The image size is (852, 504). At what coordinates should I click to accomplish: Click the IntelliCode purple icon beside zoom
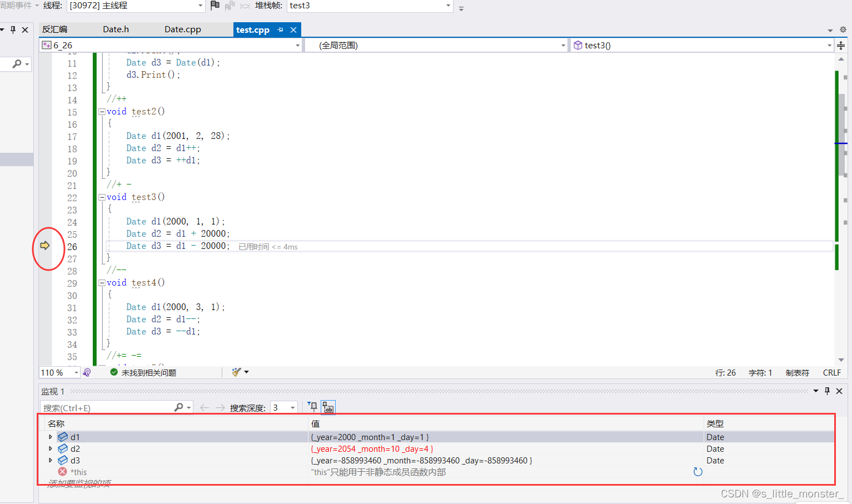coord(87,373)
